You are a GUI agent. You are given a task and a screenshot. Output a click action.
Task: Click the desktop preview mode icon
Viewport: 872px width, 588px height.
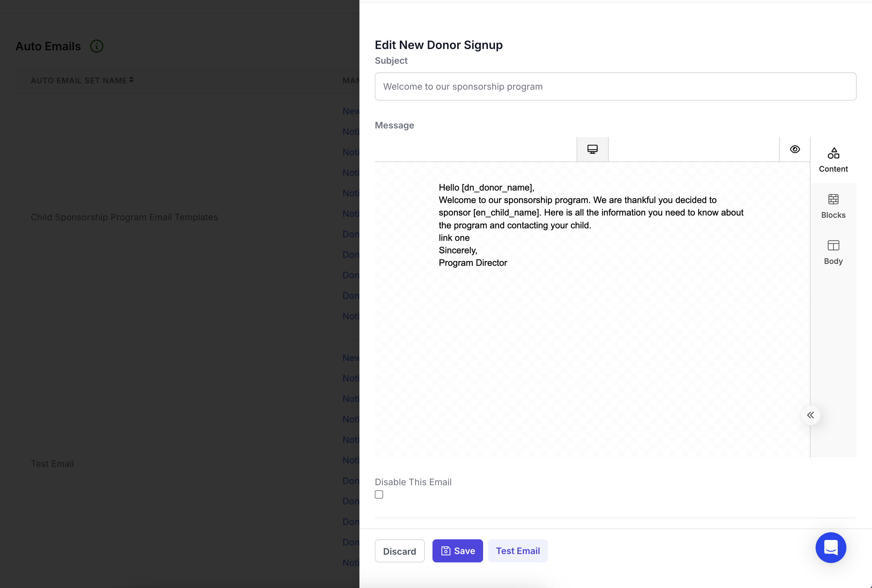[592, 149]
